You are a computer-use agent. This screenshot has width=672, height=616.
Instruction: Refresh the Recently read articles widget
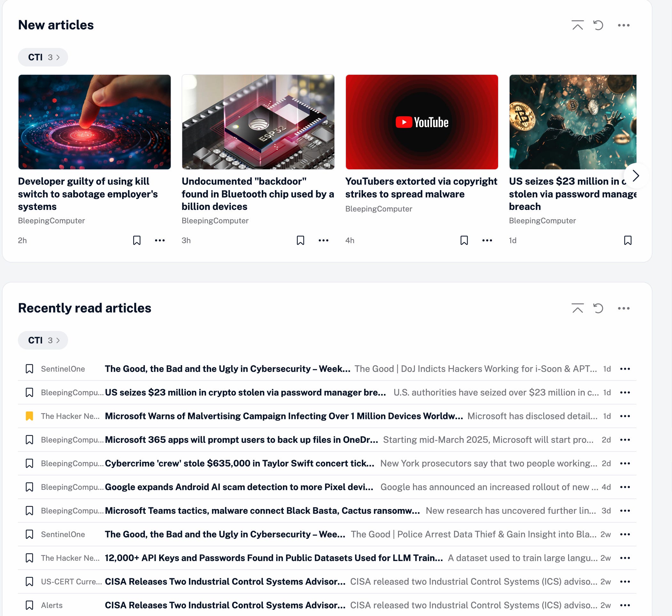[x=598, y=308]
